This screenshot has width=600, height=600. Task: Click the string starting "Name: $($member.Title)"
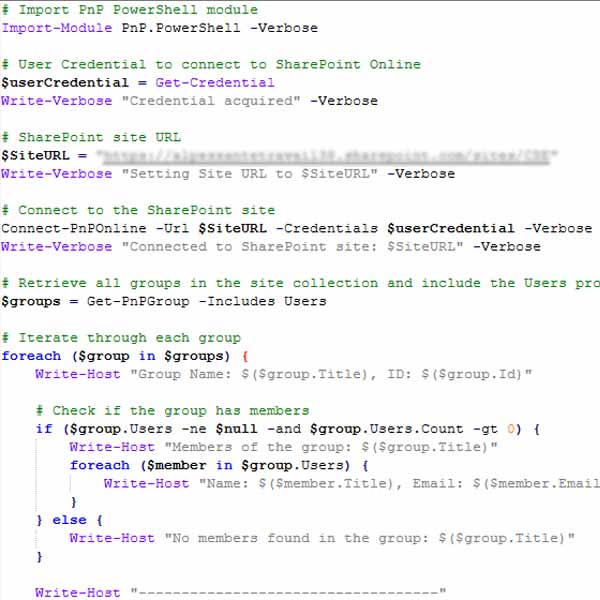399,483
